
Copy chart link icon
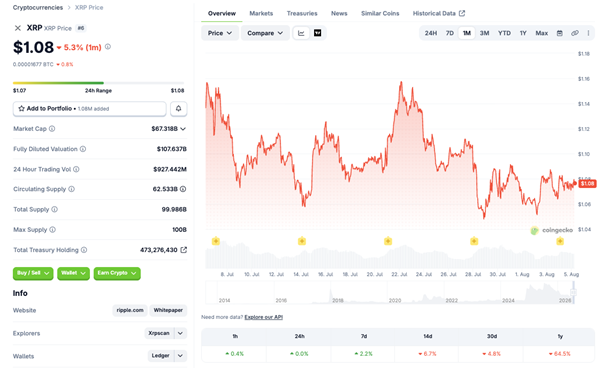(x=575, y=33)
